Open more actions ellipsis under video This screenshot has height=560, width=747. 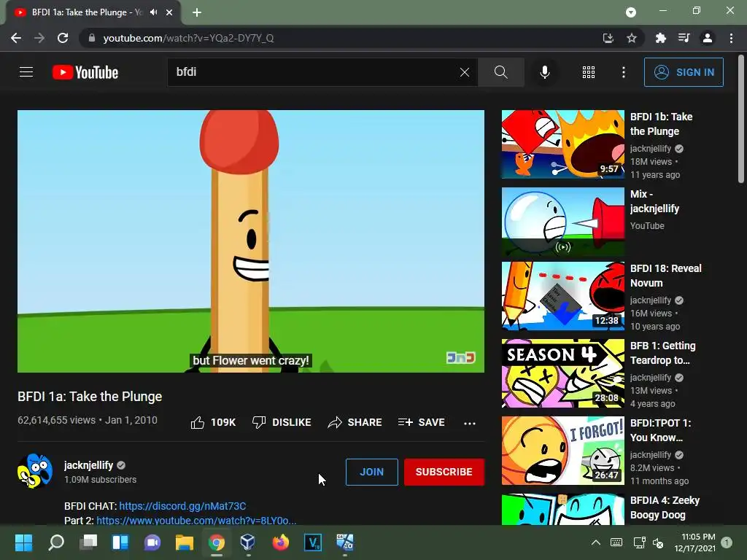tap(470, 423)
